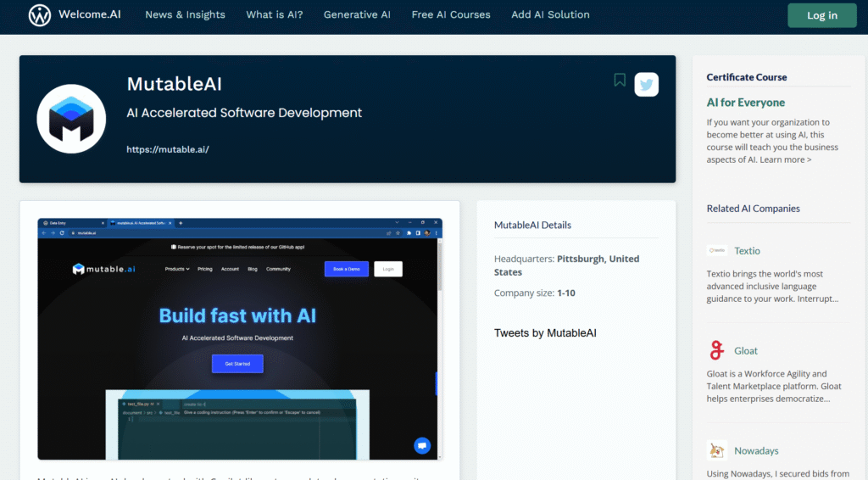Open the Nowadays company link

756,451
